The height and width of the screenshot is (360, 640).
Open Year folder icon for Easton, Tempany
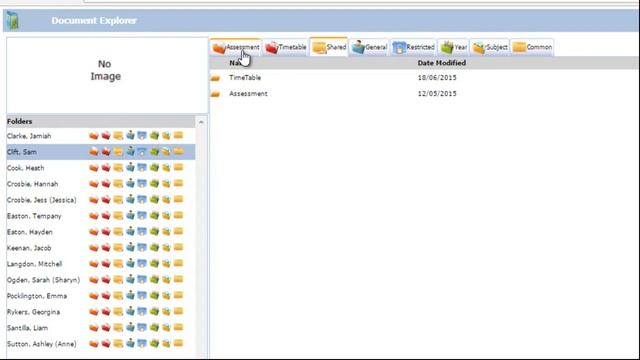click(154, 216)
